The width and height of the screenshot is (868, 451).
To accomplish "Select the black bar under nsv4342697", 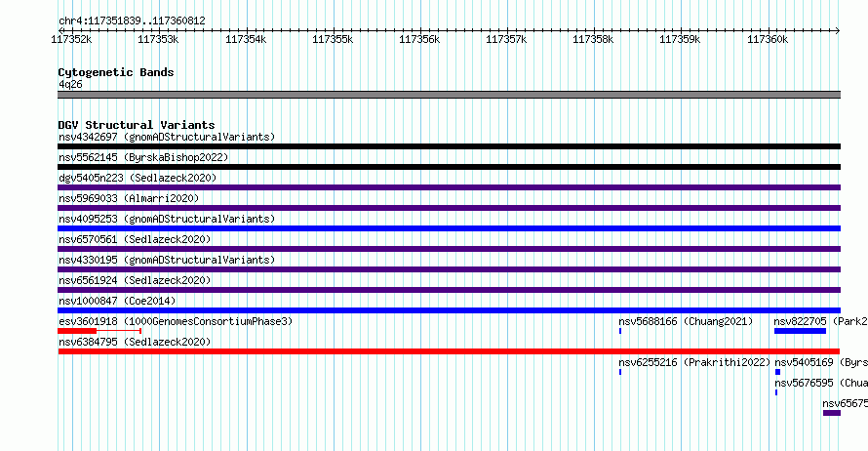I will coord(449,146).
